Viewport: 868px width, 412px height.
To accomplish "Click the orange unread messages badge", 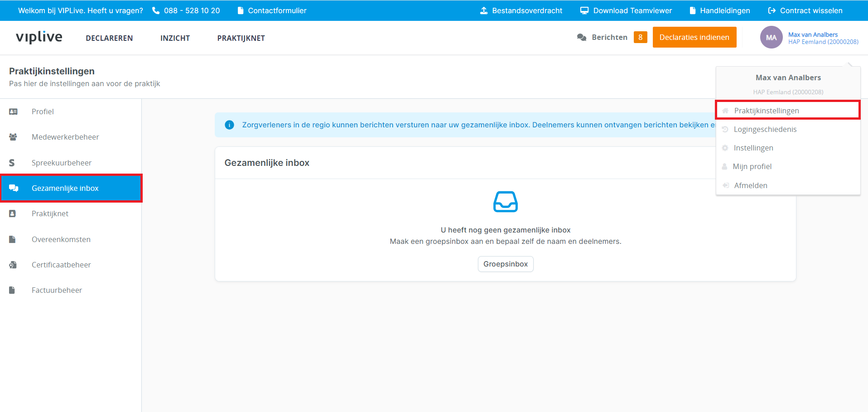I will [640, 37].
